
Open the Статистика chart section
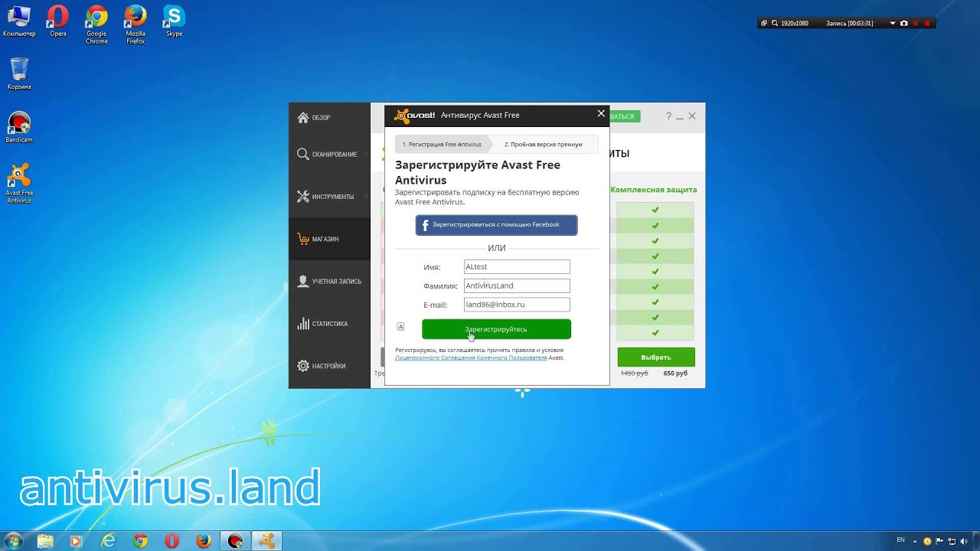click(329, 324)
